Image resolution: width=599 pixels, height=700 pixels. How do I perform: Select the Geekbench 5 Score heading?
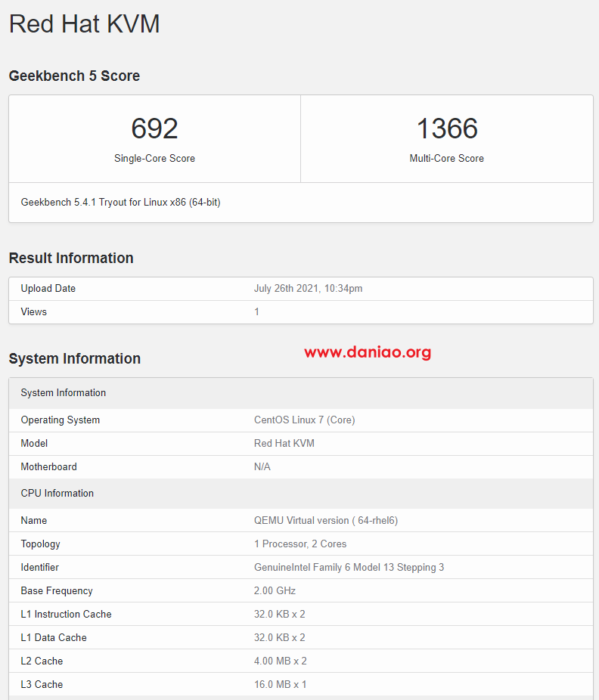(74, 76)
